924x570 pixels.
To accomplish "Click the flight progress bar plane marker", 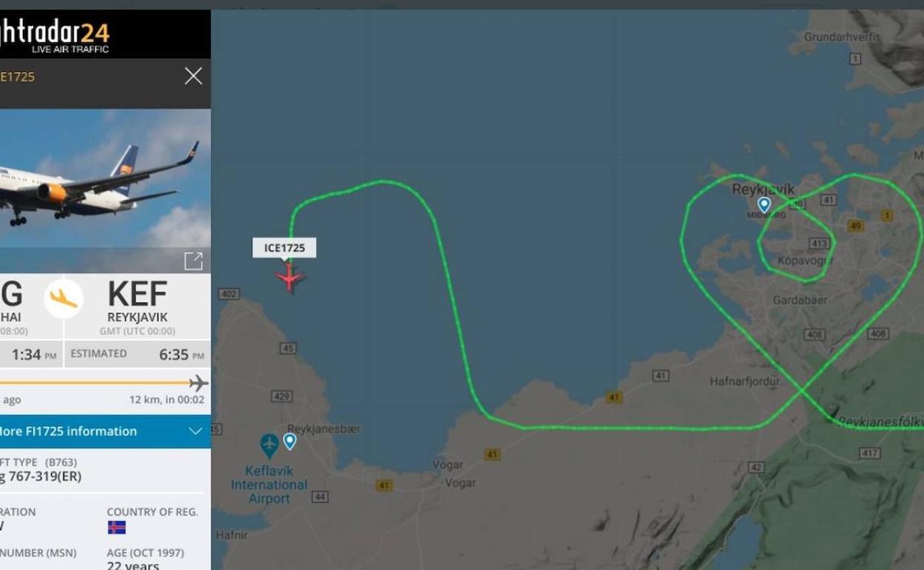I will click(198, 383).
